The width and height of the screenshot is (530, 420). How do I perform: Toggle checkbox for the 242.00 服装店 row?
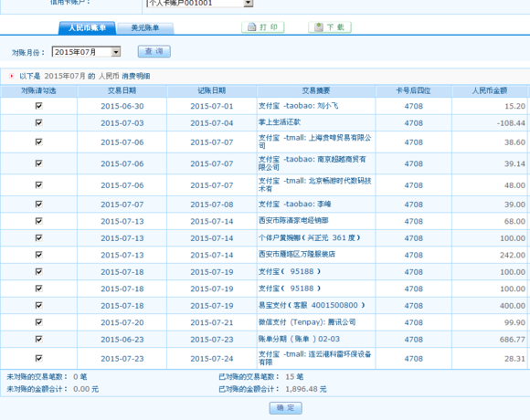(39, 255)
